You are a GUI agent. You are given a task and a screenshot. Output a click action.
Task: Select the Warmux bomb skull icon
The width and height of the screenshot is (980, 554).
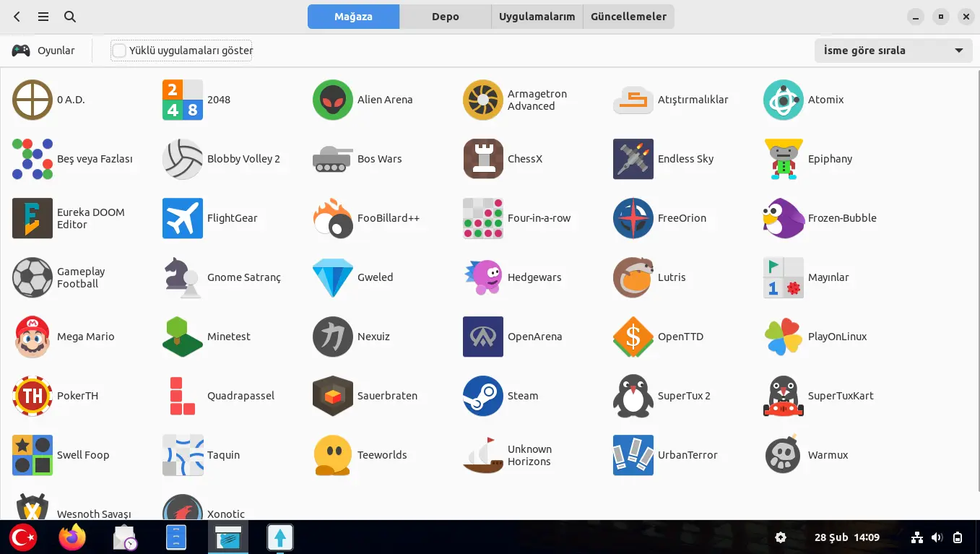[784, 455]
